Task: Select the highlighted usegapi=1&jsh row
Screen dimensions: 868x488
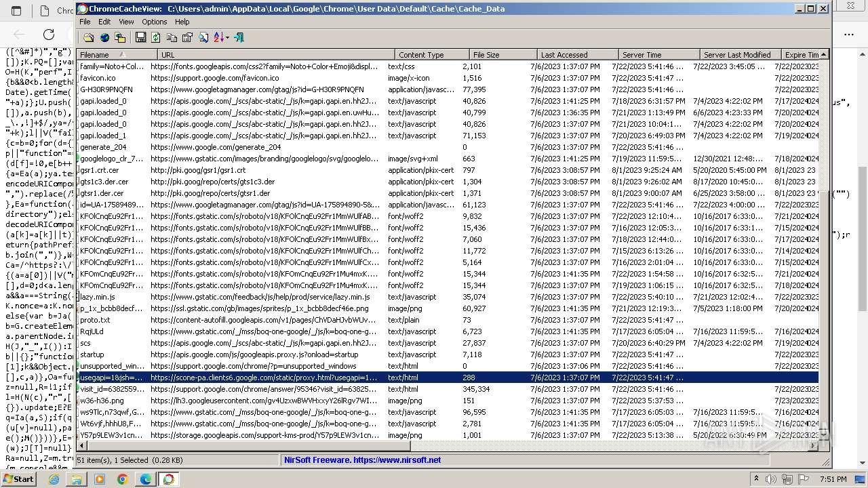Action: click(448, 378)
